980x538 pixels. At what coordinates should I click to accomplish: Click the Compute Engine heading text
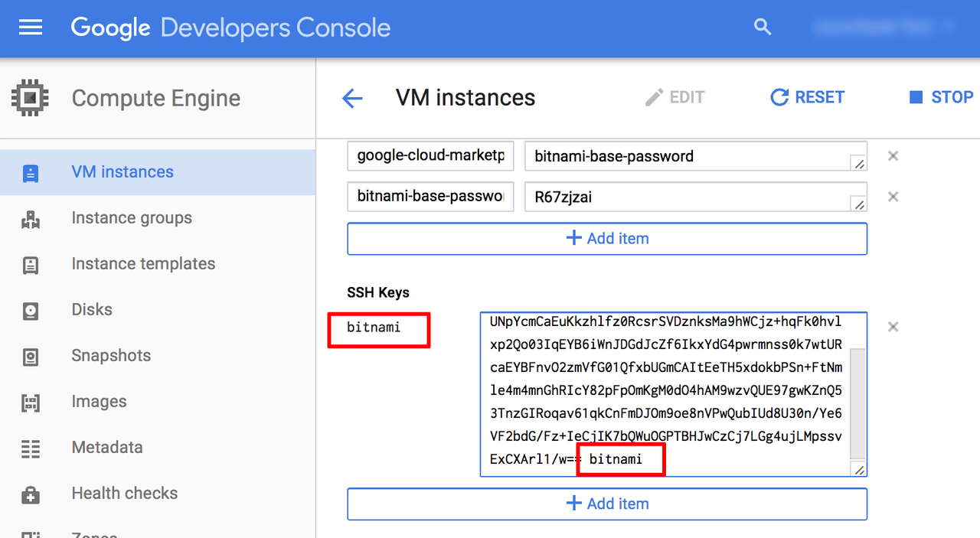pos(156,98)
